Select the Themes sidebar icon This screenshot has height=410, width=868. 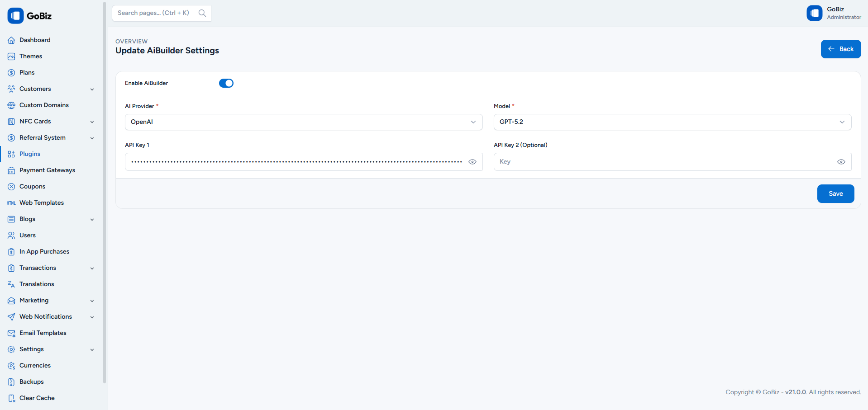(x=11, y=56)
